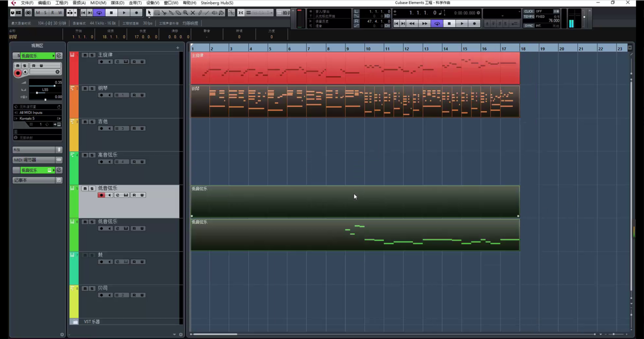Viewport: 644px width, 339px height.
Task: Toggle global Solo S button in toolbar
Action: (45, 13)
